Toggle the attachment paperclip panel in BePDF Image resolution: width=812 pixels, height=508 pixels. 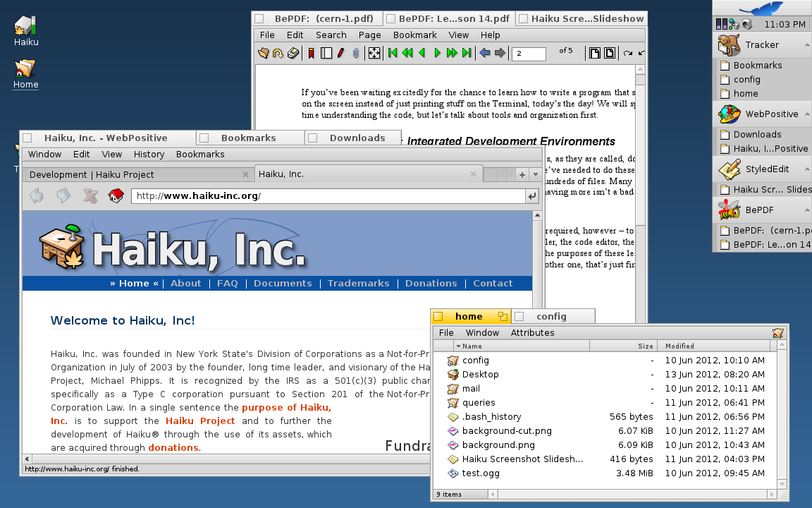click(x=356, y=53)
